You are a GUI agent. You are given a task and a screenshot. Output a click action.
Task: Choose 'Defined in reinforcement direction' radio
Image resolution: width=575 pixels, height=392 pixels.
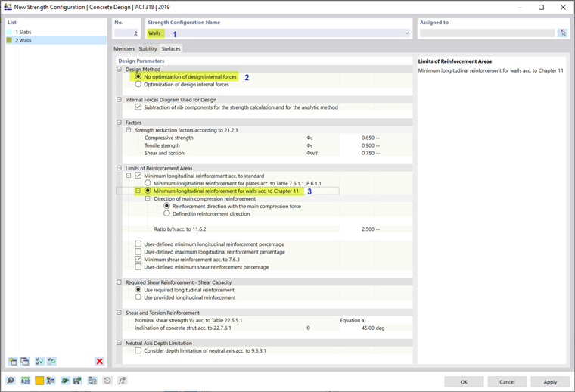click(167, 213)
